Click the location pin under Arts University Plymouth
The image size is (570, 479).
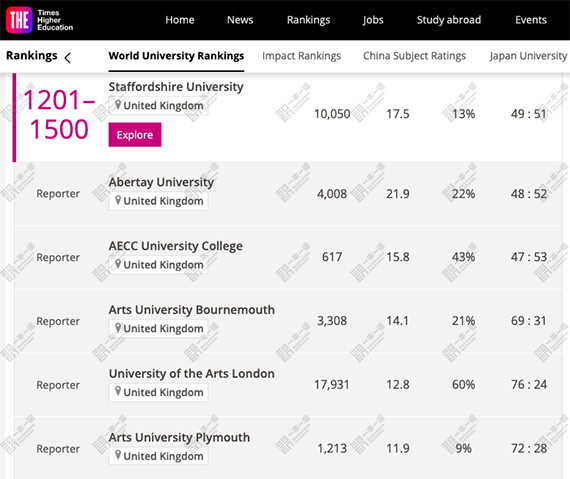pyautogui.click(x=118, y=455)
